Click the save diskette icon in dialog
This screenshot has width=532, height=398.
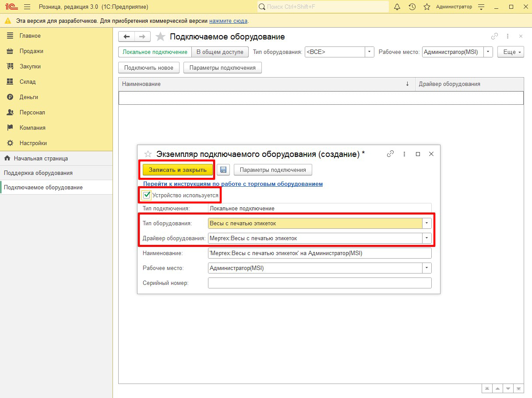click(x=223, y=170)
